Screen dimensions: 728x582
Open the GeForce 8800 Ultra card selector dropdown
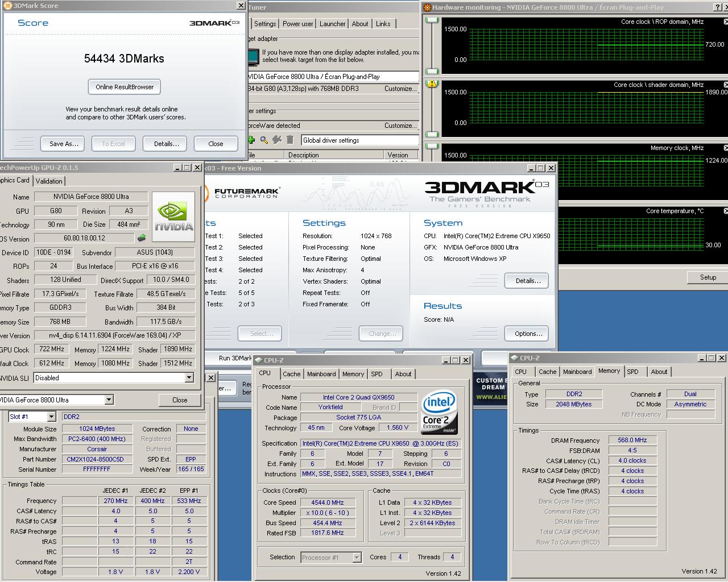point(109,400)
